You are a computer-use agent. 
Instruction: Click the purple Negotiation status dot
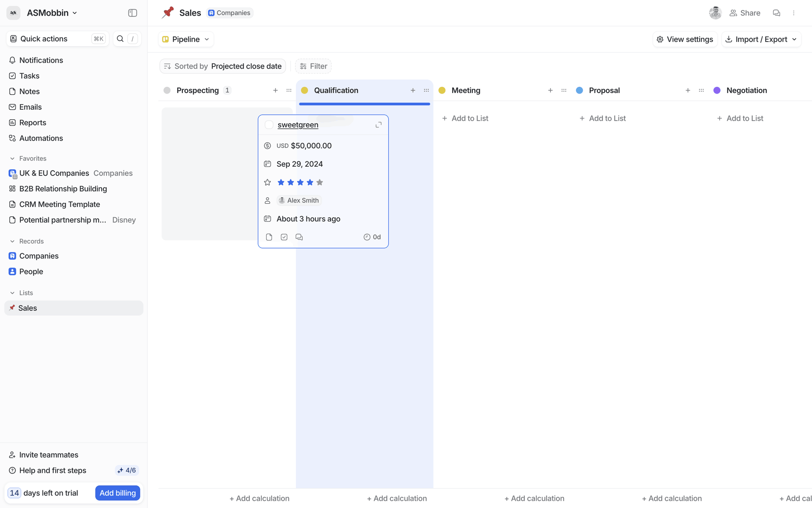717,90
